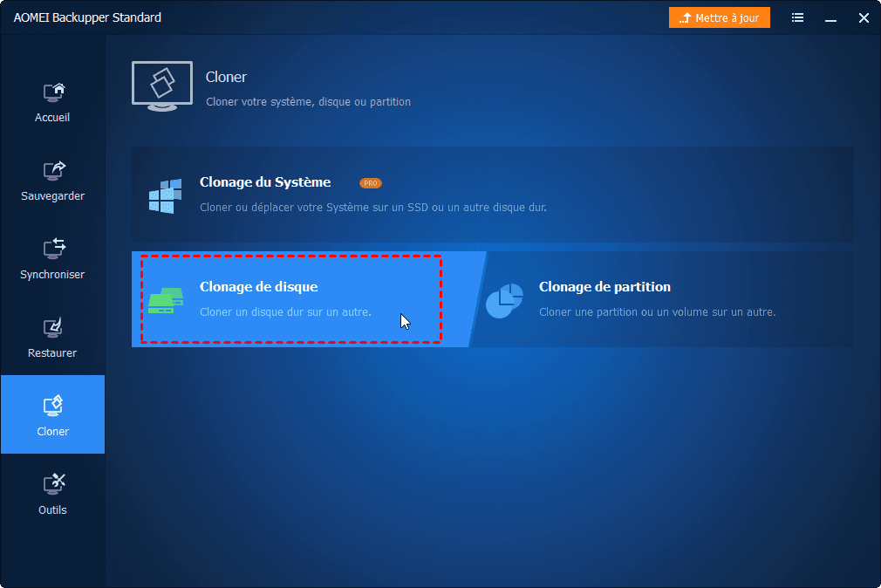Select the Cloner tab label
Viewport: 881px width, 588px height.
click(x=53, y=432)
